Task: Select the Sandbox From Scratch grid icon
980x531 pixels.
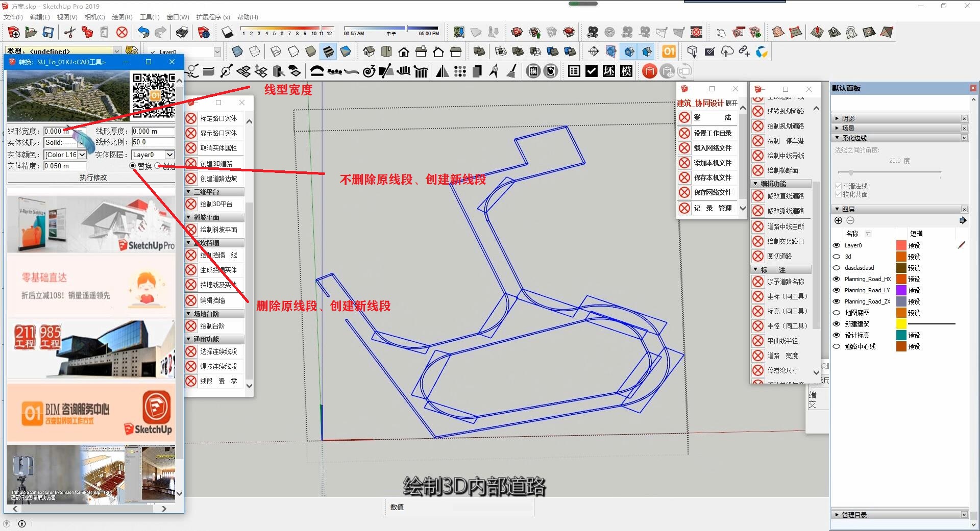Action: pos(795,33)
